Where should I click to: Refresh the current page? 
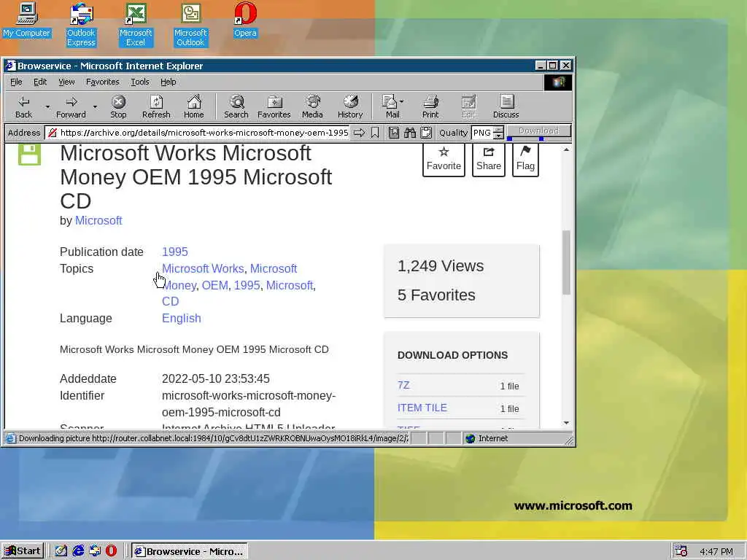pyautogui.click(x=156, y=106)
